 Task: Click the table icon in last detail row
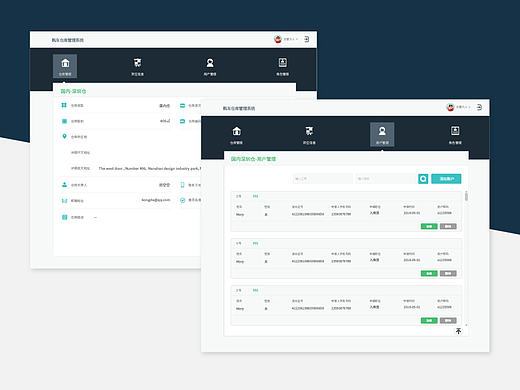[x=64, y=217]
